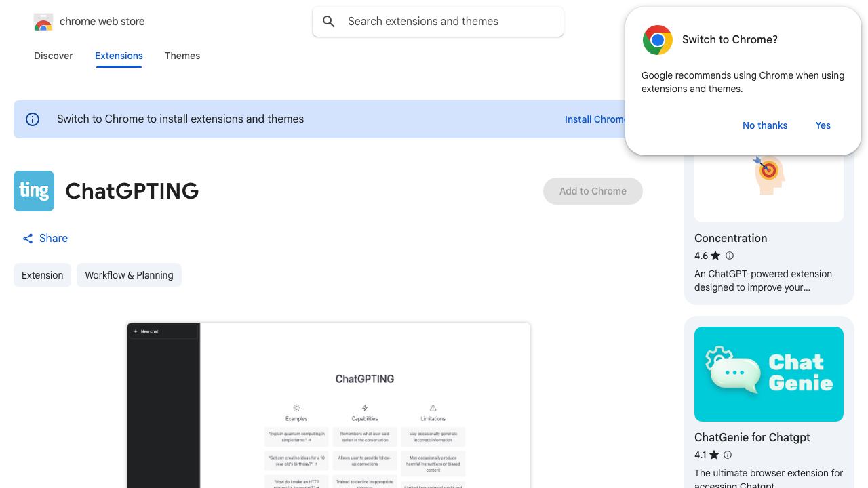Screen dimensions: 868x488
Task: Switch to the Extensions tab
Action: pyautogui.click(x=119, y=56)
